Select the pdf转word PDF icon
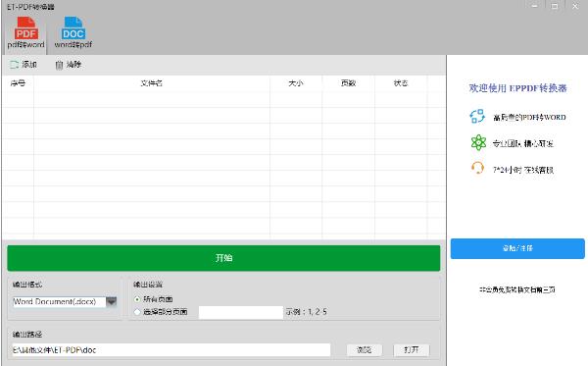 click(x=25, y=28)
